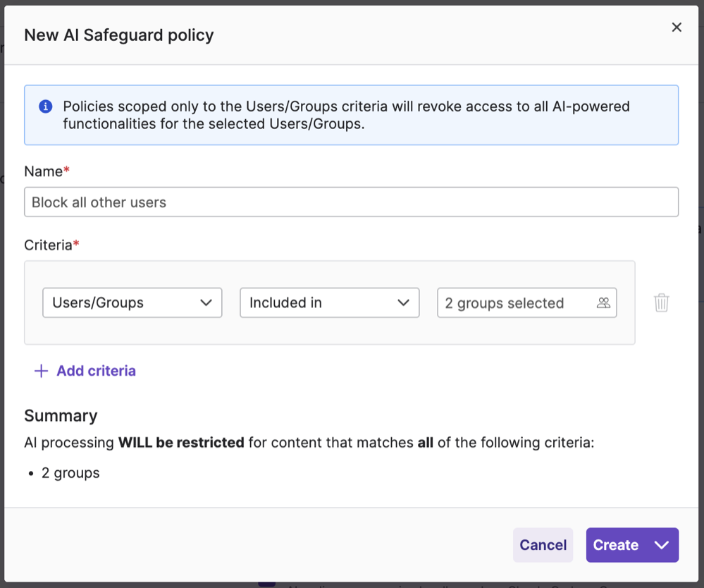Click the blue info icon in the banner
This screenshot has width=704, height=588.
[45, 106]
